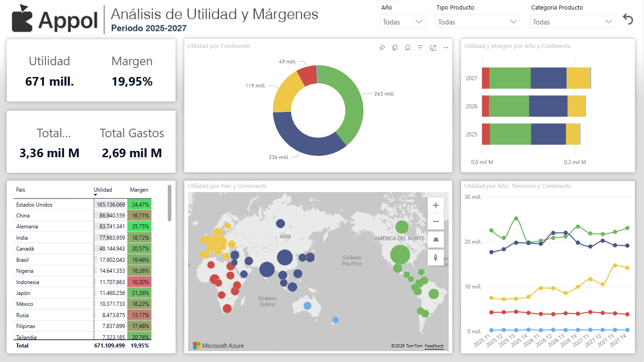Pin the Utilidad por Continente visual
Screen dimensions: 644x362
(x=382, y=47)
